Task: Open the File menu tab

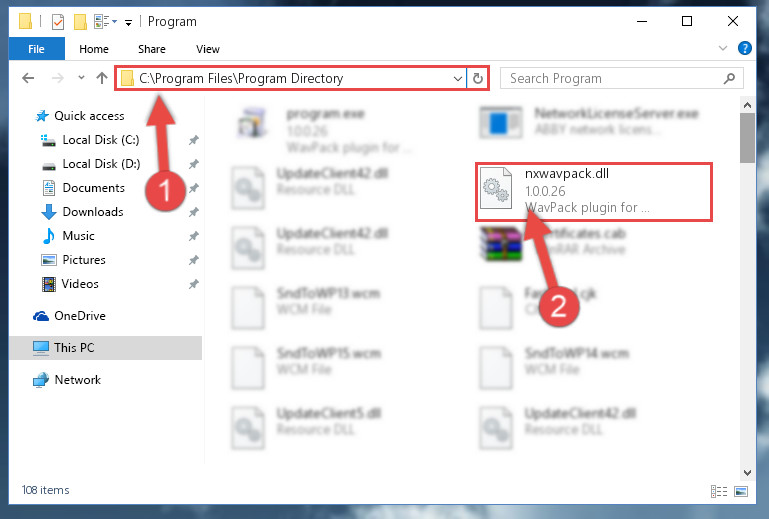Action: (36, 49)
